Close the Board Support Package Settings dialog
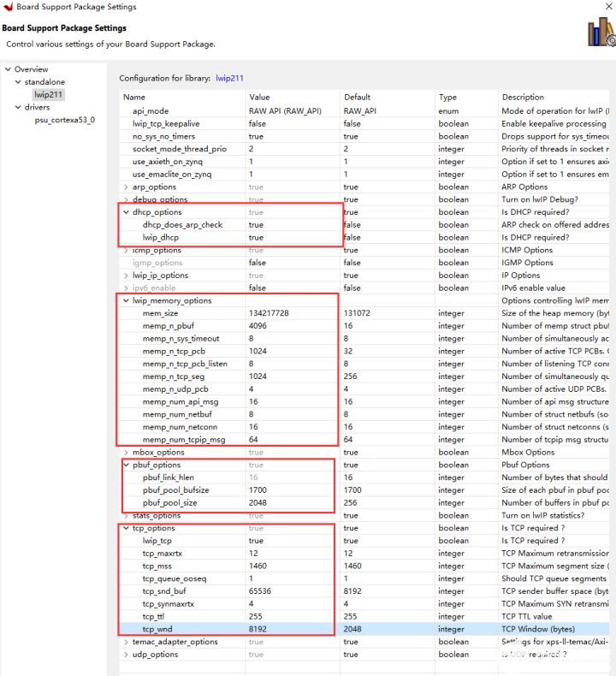 [x=608, y=6]
